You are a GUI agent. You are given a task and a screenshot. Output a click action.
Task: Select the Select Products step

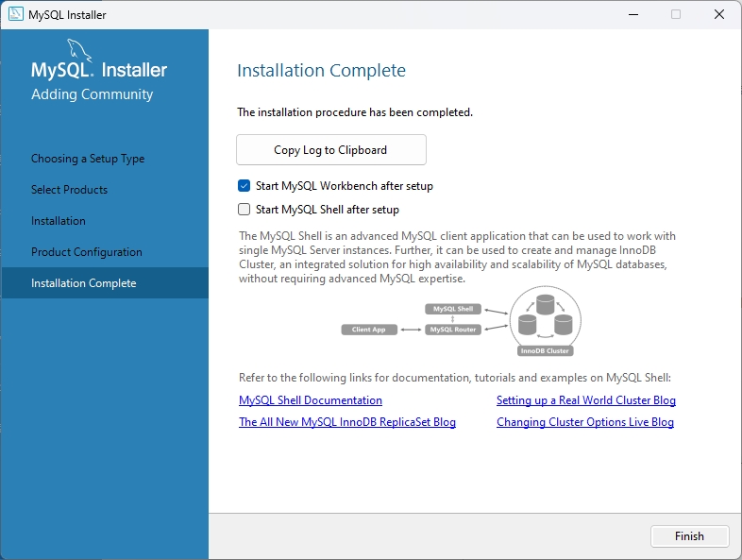(70, 190)
